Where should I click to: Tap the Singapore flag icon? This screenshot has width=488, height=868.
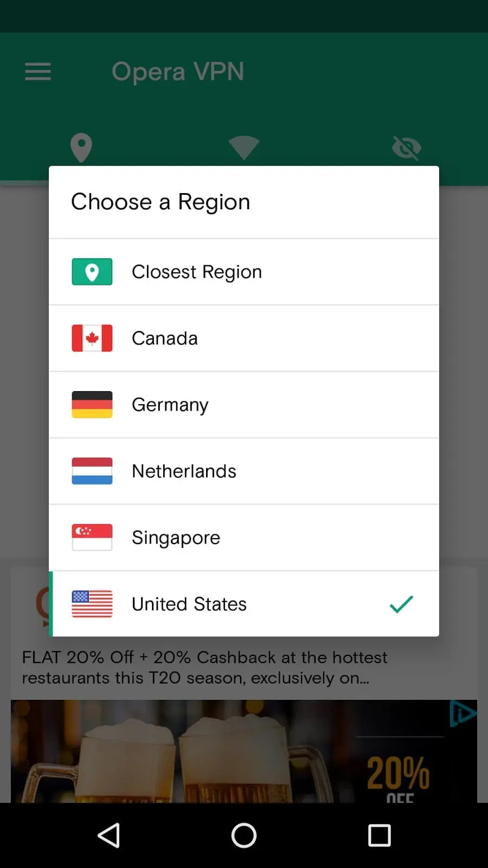pyautogui.click(x=92, y=538)
